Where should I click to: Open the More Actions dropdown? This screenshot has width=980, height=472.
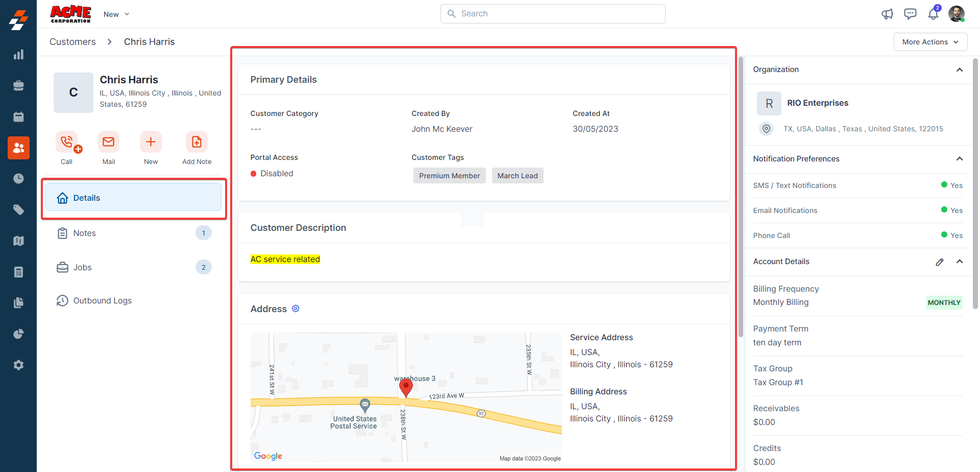click(930, 42)
